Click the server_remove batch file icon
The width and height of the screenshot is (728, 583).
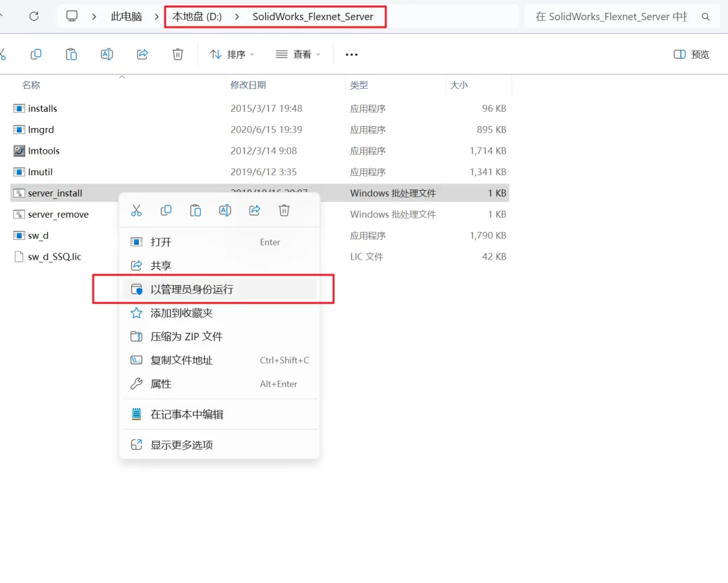point(19,214)
